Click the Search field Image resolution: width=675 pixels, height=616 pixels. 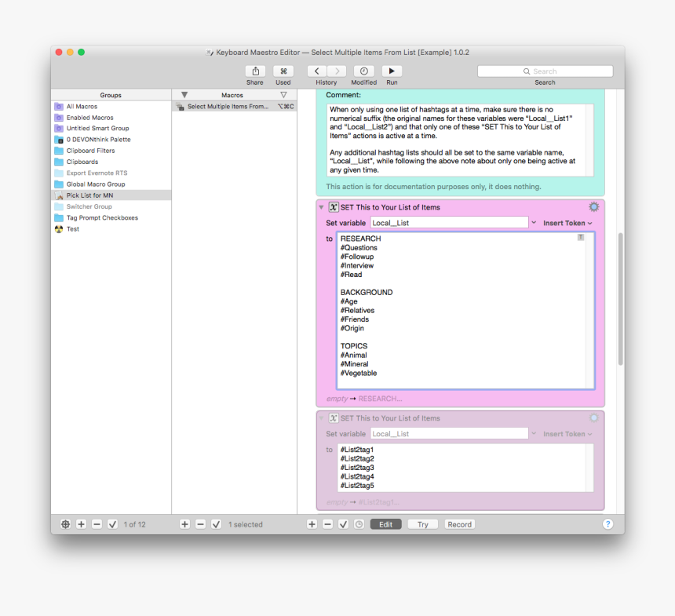(x=545, y=71)
